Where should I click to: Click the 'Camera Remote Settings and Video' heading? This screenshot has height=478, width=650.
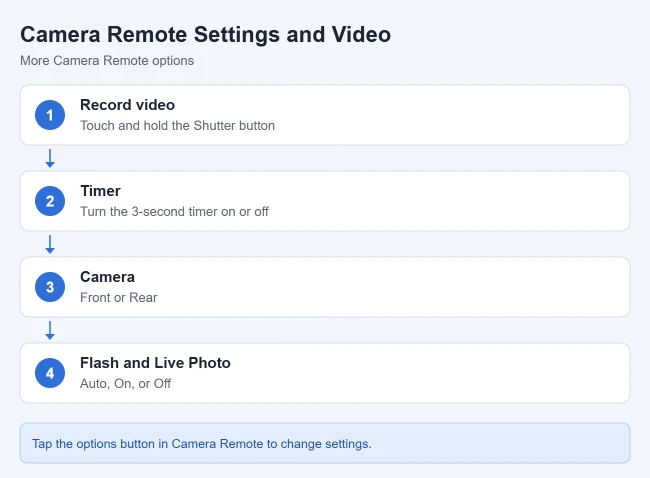tap(205, 34)
